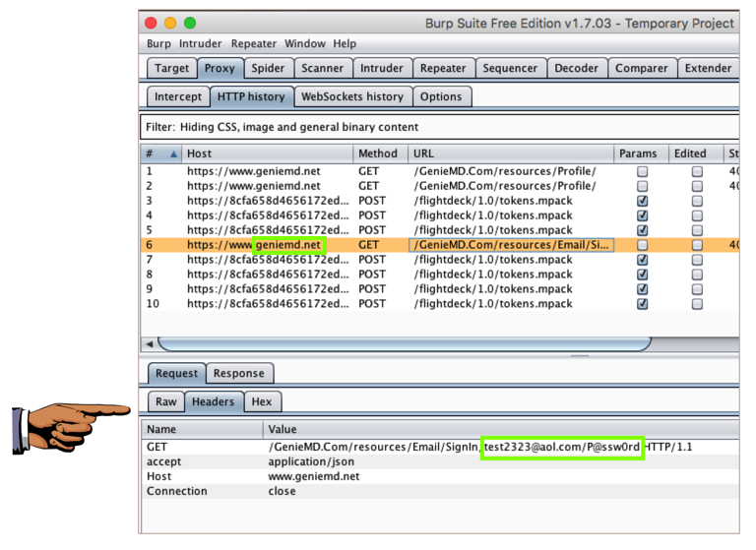Go to the Intruder tool tab

pyautogui.click(x=382, y=68)
